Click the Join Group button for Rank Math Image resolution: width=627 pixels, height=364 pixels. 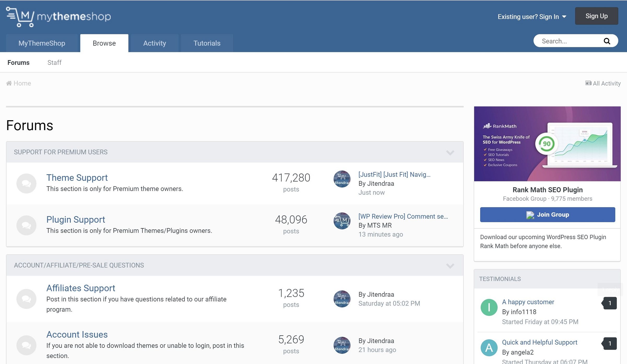(x=547, y=215)
